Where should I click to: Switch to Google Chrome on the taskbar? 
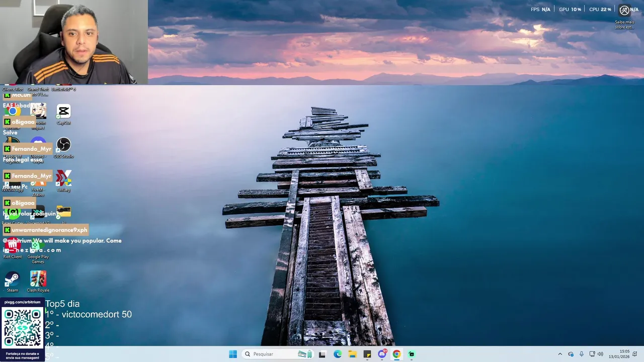pyautogui.click(x=396, y=354)
